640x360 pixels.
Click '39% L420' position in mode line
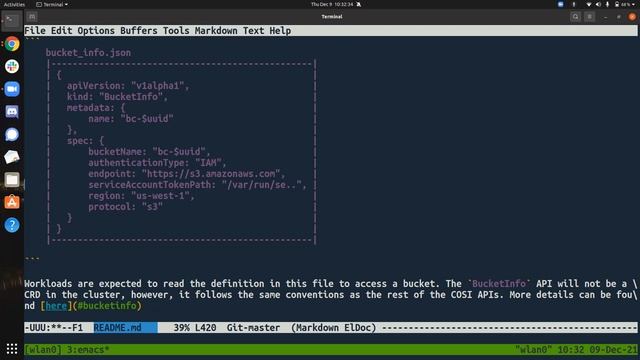[195, 328]
